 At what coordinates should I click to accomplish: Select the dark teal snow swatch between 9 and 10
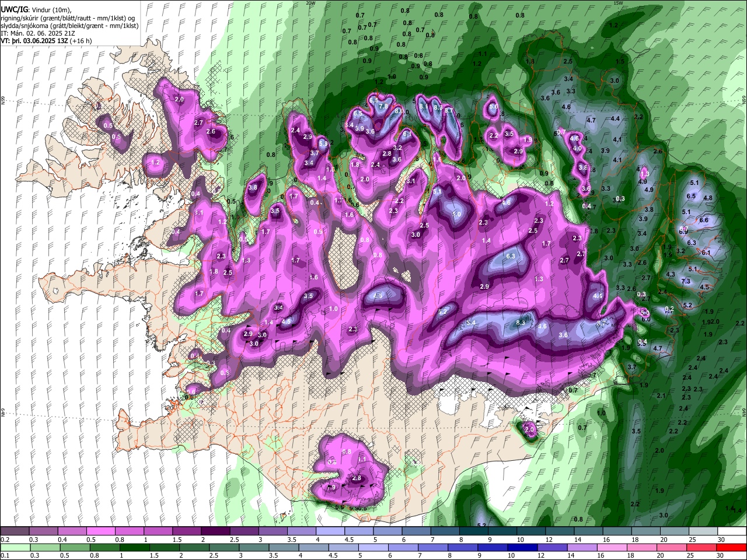[502, 531]
